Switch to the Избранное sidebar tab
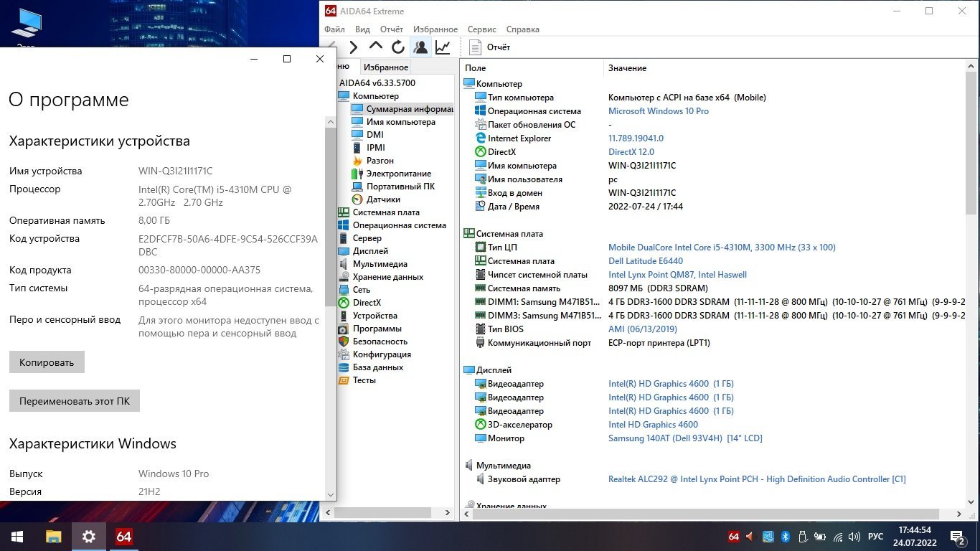The width and height of the screenshot is (980, 551). click(386, 67)
